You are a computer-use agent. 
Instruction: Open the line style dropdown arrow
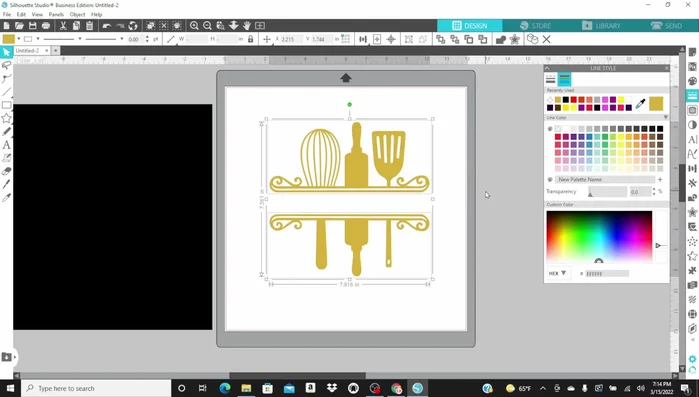click(80, 39)
